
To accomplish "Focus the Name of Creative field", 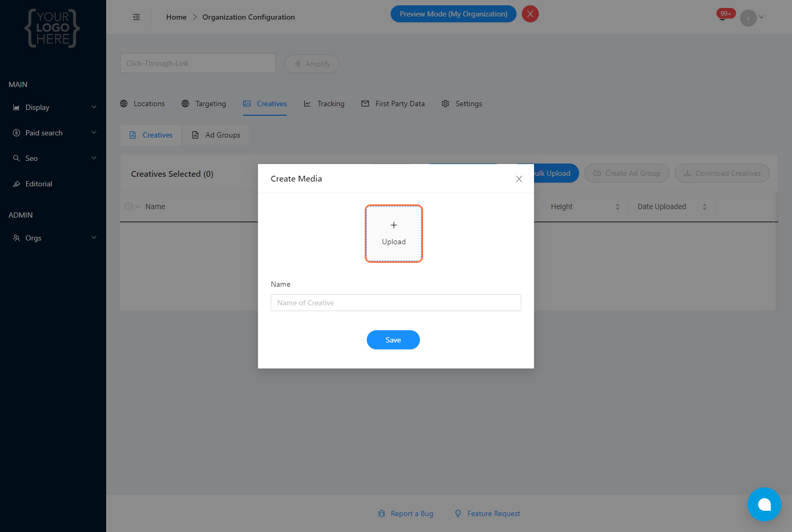I will [x=396, y=303].
